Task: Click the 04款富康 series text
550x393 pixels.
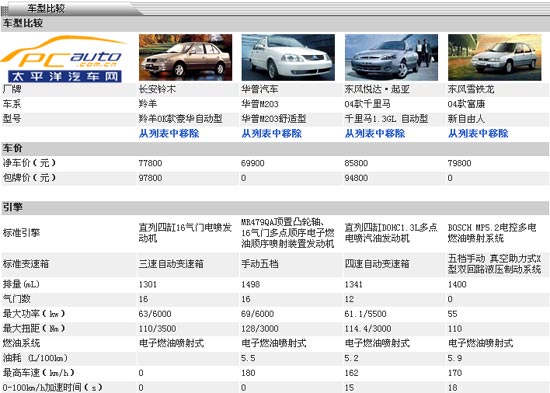Action: coord(467,104)
